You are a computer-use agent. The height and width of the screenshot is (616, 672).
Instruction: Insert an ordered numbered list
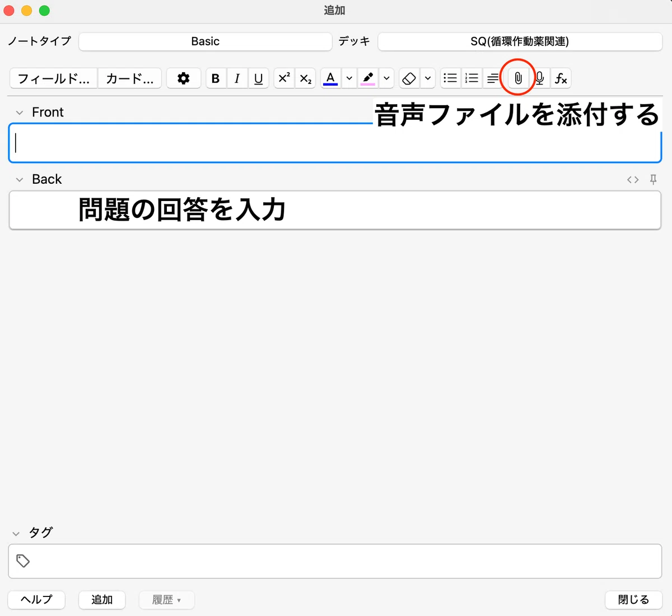(472, 78)
